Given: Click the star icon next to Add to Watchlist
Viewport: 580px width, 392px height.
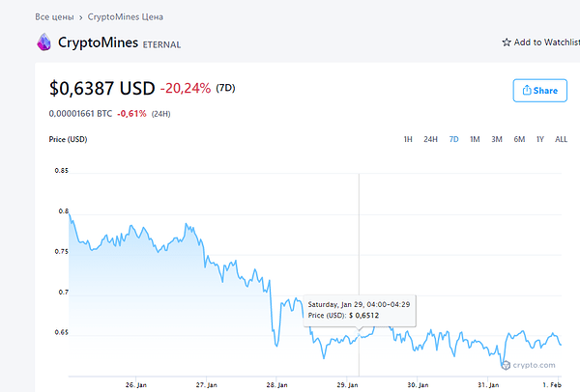Looking at the screenshot, I should tap(507, 42).
